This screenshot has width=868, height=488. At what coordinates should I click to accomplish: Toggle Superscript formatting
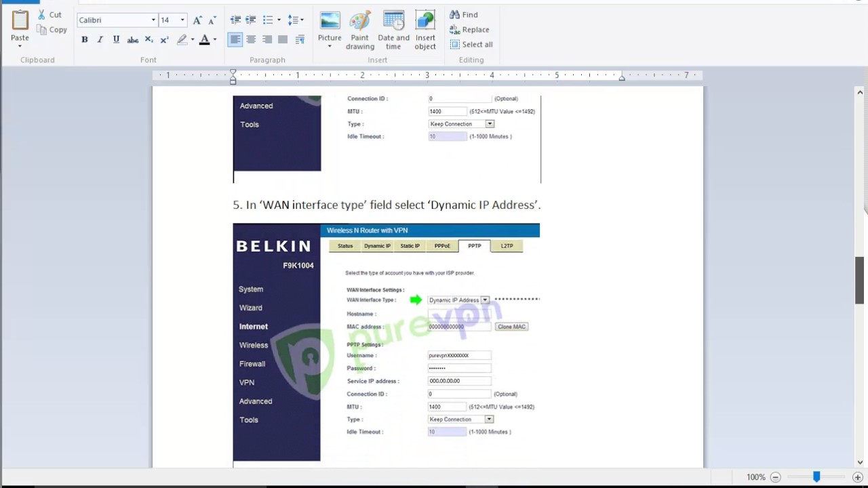(x=164, y=39)
